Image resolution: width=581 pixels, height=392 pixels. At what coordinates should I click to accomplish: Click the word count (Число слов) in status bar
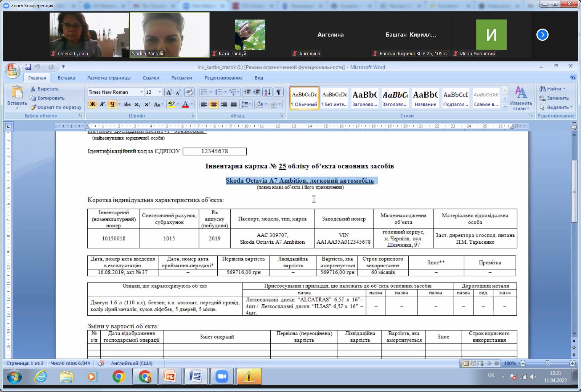(x=71, y=363)
